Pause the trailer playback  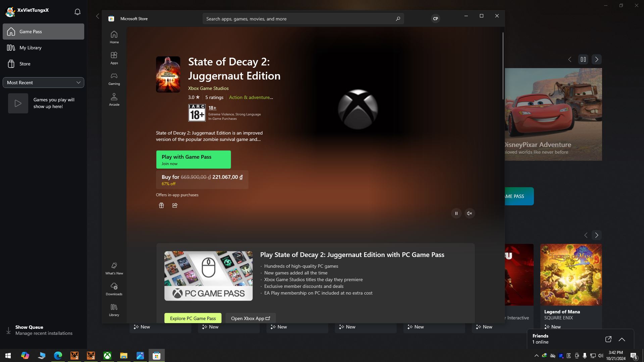[x=456, y=213]
